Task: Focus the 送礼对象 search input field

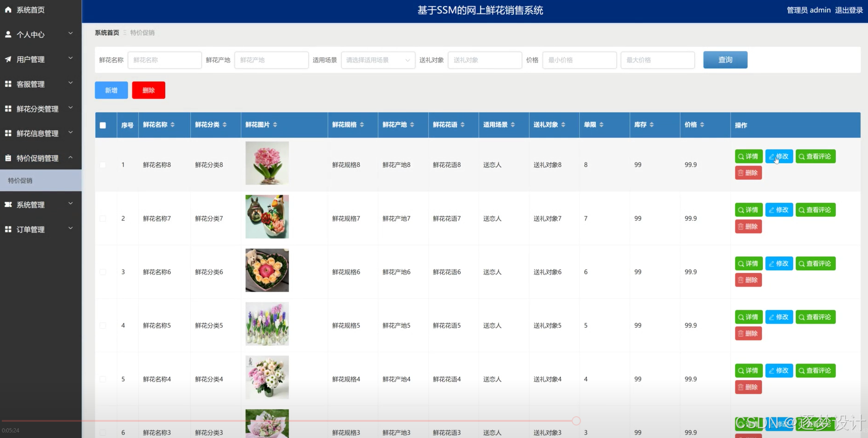Action: [485, 60]
